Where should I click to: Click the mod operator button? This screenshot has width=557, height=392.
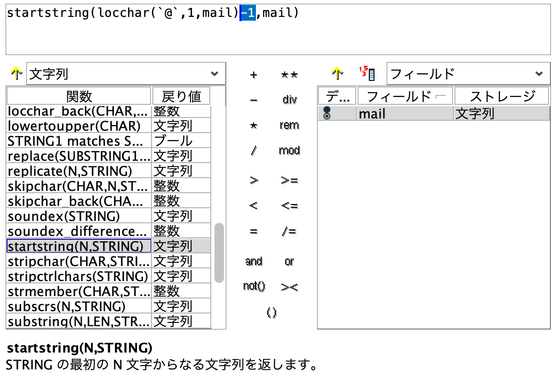point(289,150)
